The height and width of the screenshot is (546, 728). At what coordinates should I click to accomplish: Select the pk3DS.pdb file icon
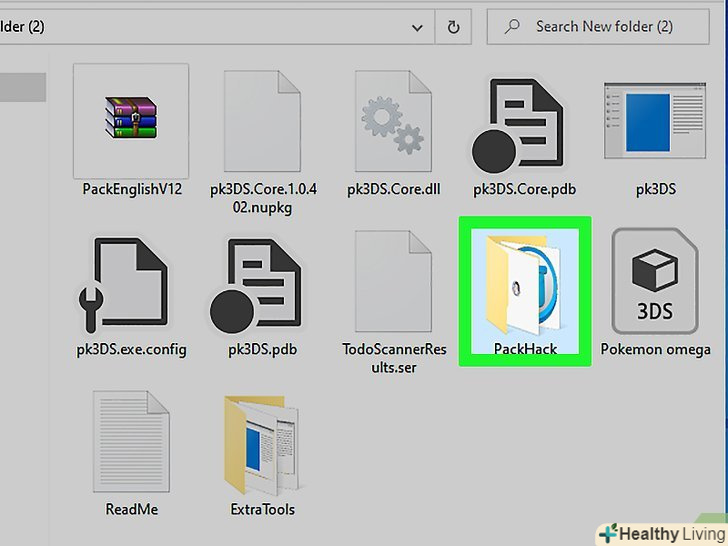point(255,285)
